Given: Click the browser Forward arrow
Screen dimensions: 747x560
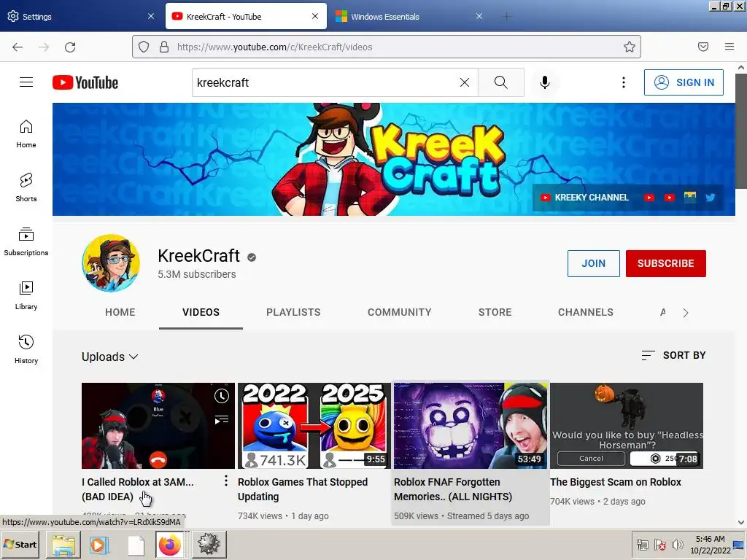Looking at the screenshot, I should [44, 47].
